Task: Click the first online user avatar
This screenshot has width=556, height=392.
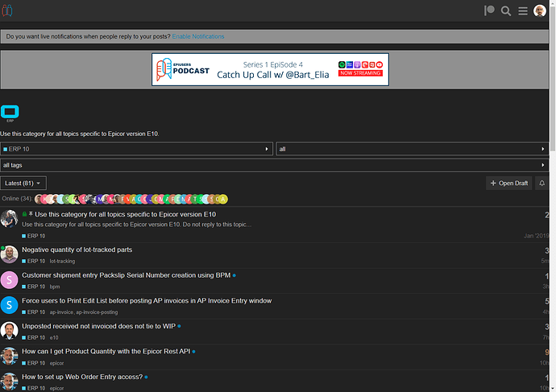Action: click(x=39, y=199)
